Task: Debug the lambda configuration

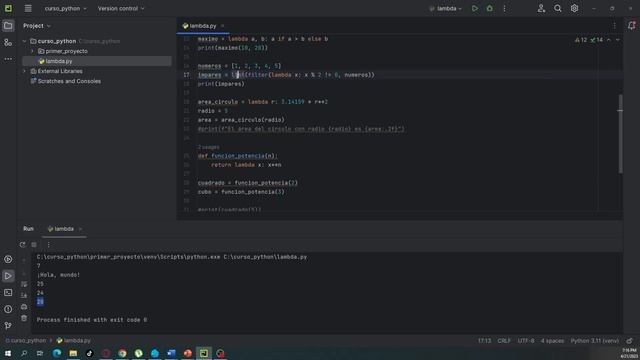Action: pyautogui.click(x=489, y=8)
